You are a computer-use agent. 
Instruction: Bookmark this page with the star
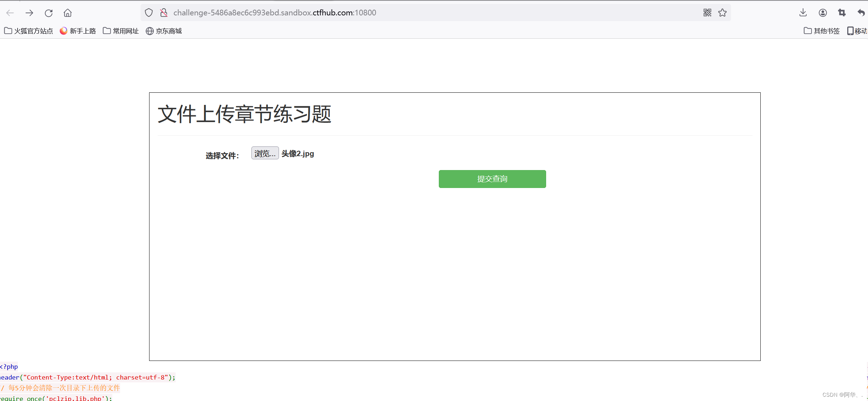(722, 13)
